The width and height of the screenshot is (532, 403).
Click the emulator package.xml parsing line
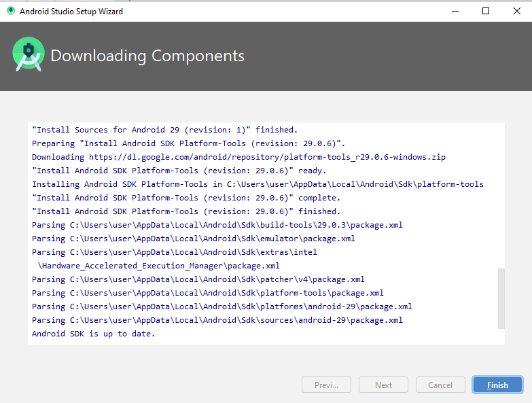click(x=194, y=239)
